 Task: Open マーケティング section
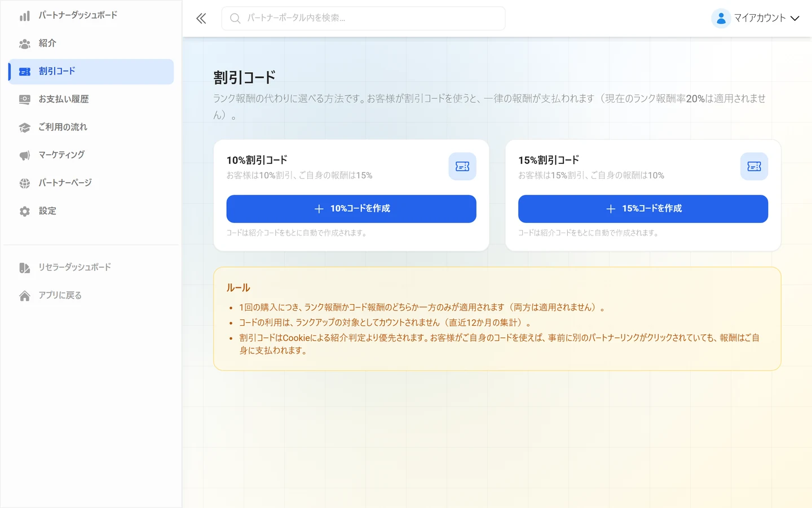click(91, 155)
